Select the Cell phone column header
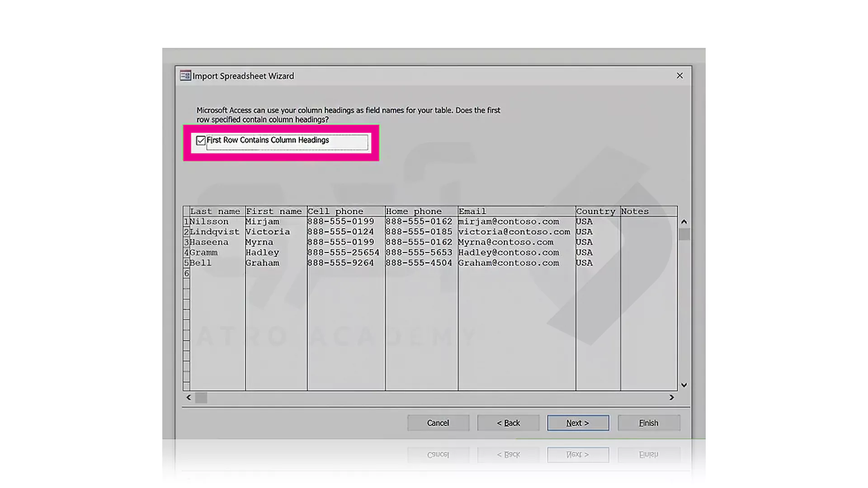868x488 pixels. (346, 211)
